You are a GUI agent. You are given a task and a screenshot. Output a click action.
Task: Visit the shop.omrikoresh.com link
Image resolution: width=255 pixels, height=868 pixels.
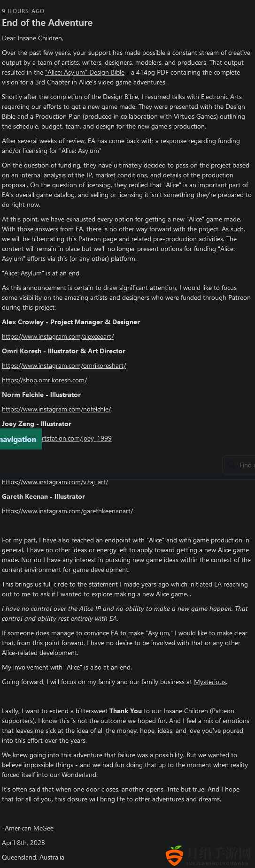pos(45,380)
